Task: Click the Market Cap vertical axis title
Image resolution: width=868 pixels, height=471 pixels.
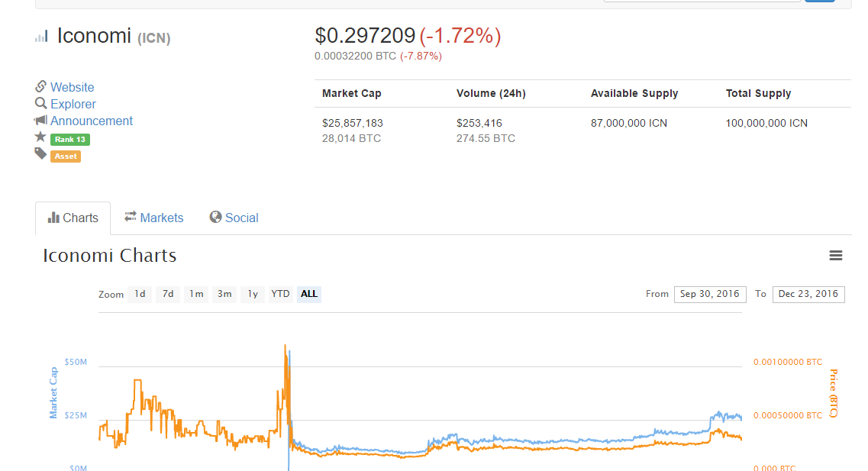Action: coord(53,392)
